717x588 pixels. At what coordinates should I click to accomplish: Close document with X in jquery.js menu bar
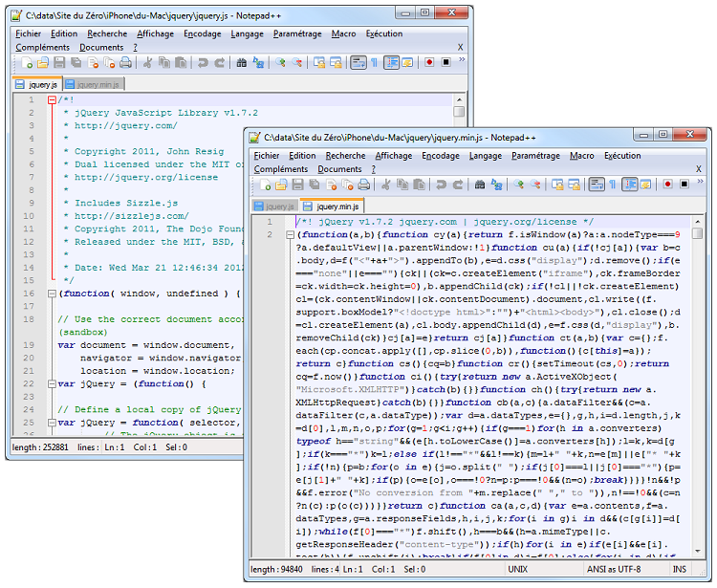(x=461, y=47)
